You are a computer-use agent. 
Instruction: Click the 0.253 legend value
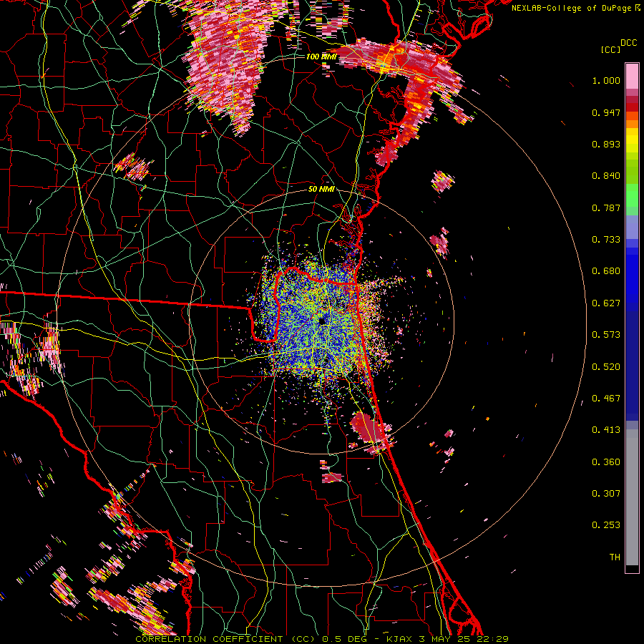pos(606,525)
